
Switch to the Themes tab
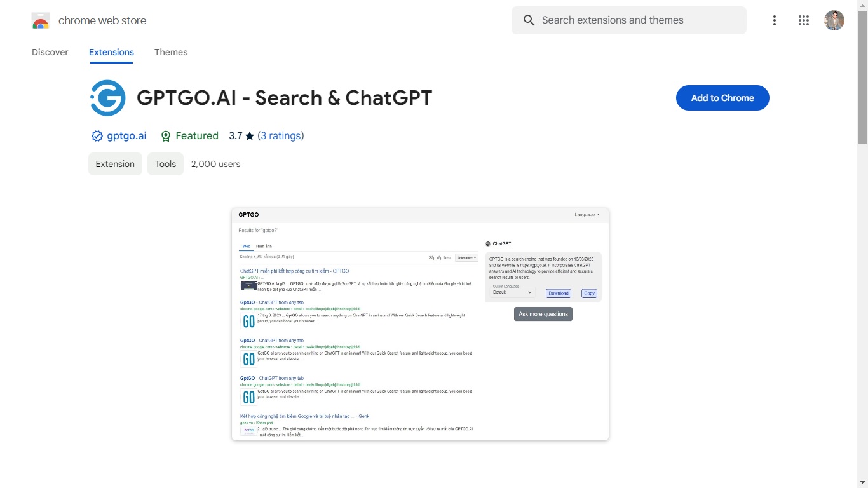[170, 52]
